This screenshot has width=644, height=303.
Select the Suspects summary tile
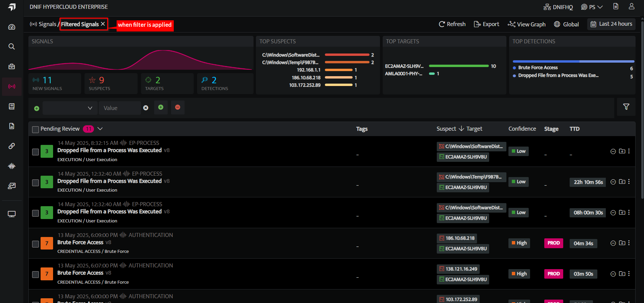click(x=111, y=83)
